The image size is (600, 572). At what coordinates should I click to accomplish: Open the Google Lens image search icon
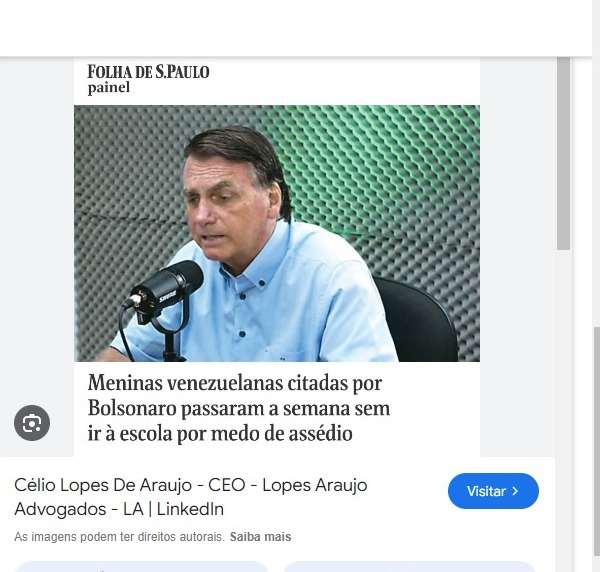click(x=32, y=423)
